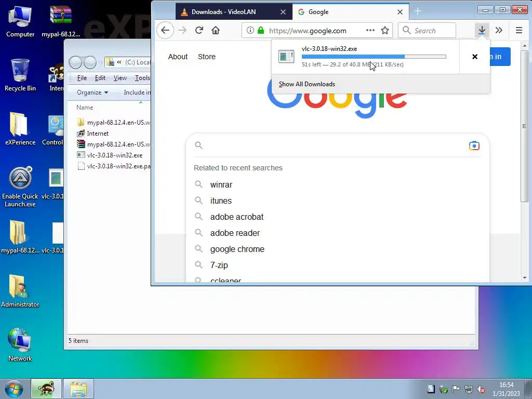This screenshot has width=532, height=399.
Task: Go back with the browser back arrow
Action: click(x=165, y=31)
